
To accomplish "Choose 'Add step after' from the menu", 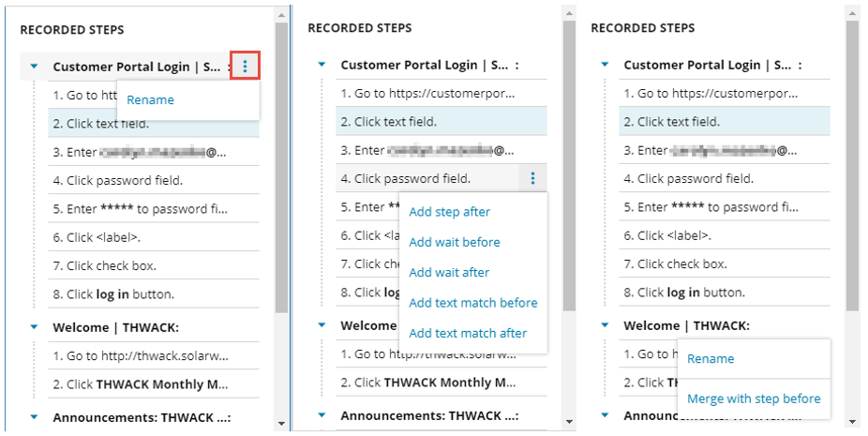I will (x=449, y=212).
